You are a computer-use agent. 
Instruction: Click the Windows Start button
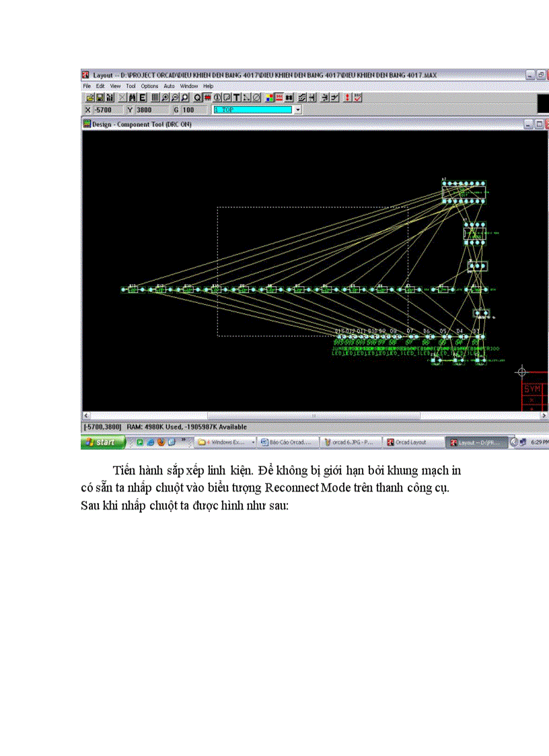click(x=103, y=442)
